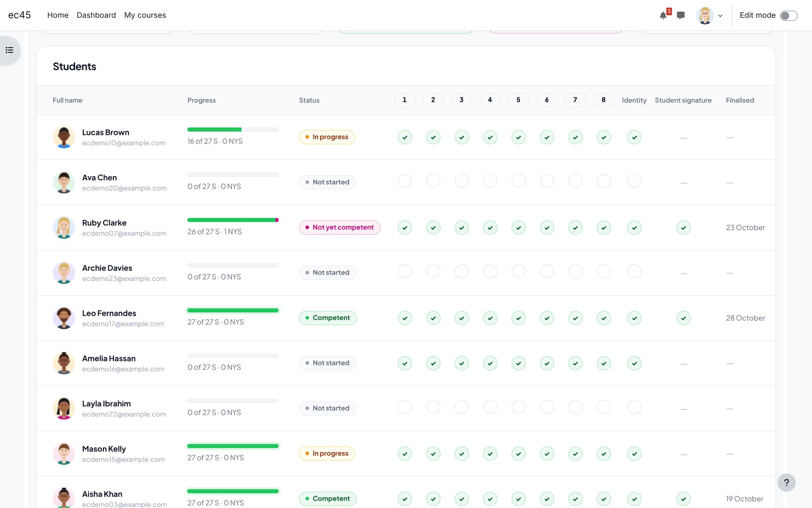
Task: Click the '23 October' finalised date
Action: point(746,228)
